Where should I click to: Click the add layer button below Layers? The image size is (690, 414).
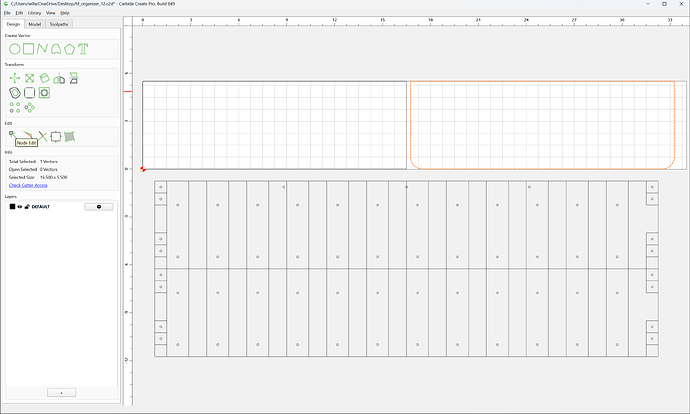[62, 392]
